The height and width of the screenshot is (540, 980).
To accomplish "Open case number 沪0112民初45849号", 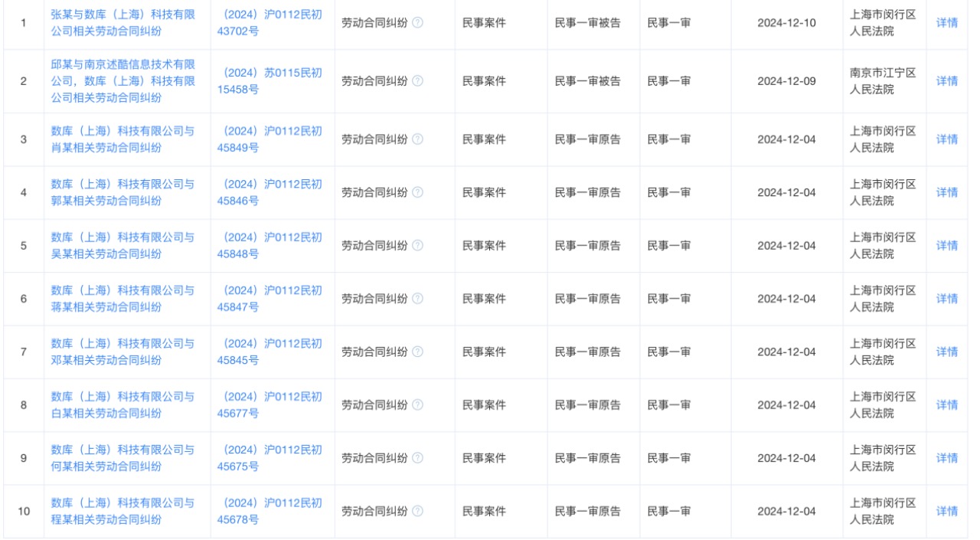I will click(x=269, y=139).
